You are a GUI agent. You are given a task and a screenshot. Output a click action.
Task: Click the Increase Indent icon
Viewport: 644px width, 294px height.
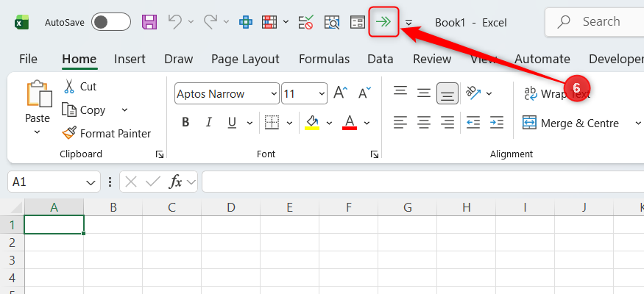coord(497,122)
